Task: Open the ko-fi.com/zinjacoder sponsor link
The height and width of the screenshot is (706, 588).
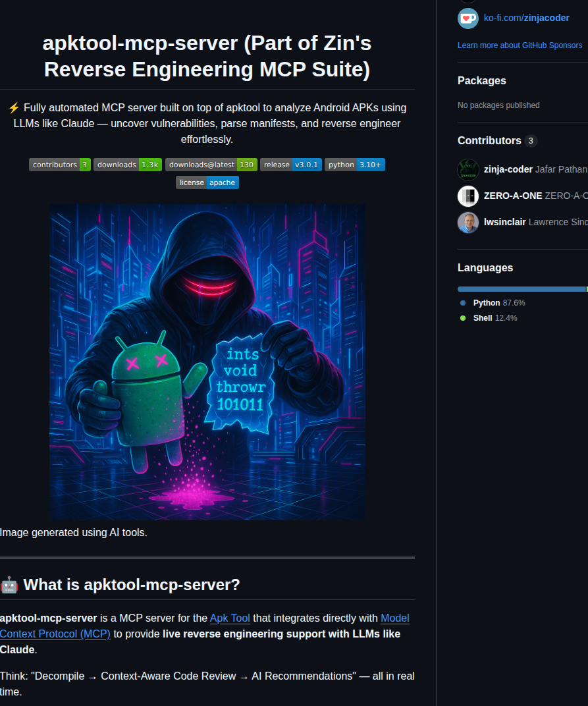Action: [x=526, y=18]
